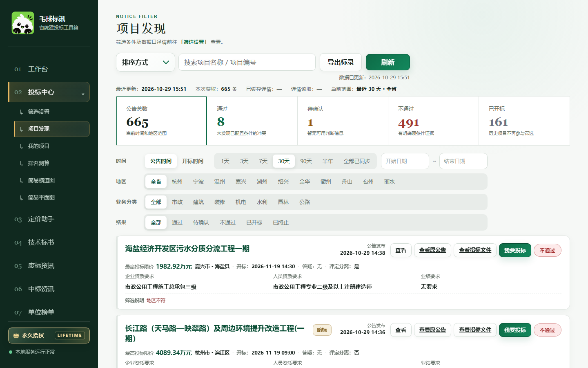Select the 通过 8 stat card

(252, 121)
